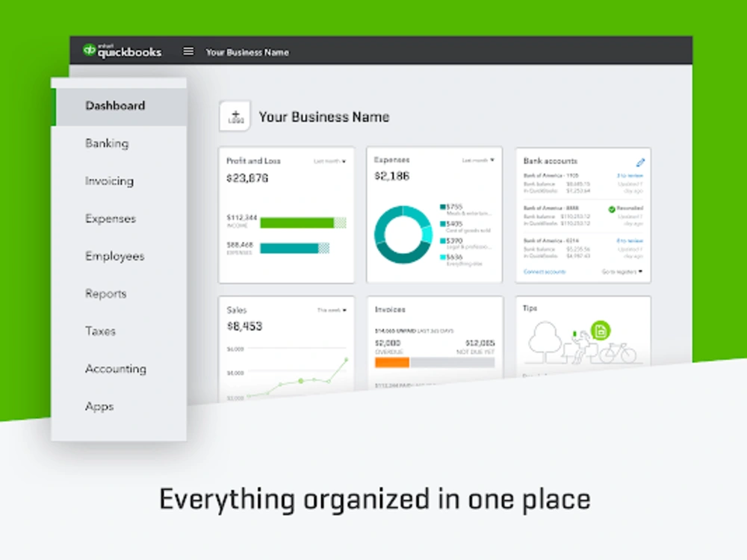
Task: Click the Your Business Name page heading
Action: point(324,116)
